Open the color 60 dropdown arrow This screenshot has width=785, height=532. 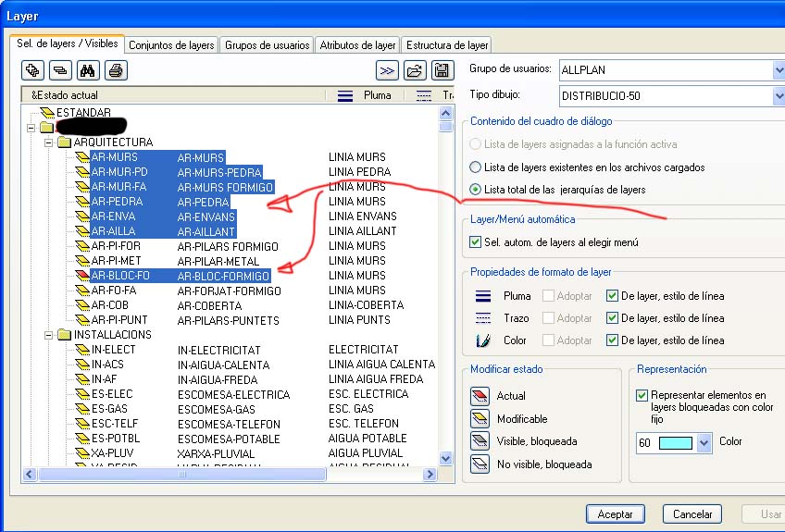(704, 442)
